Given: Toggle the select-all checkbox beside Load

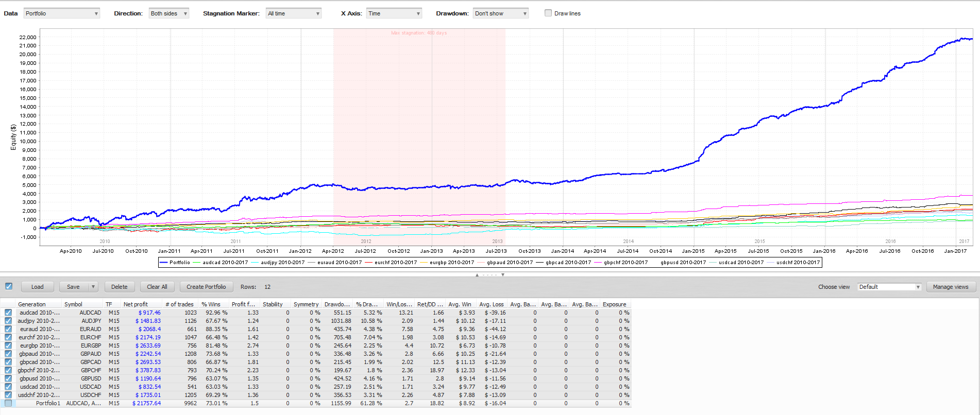Looking at the screenshot, I should pos(9,286).
